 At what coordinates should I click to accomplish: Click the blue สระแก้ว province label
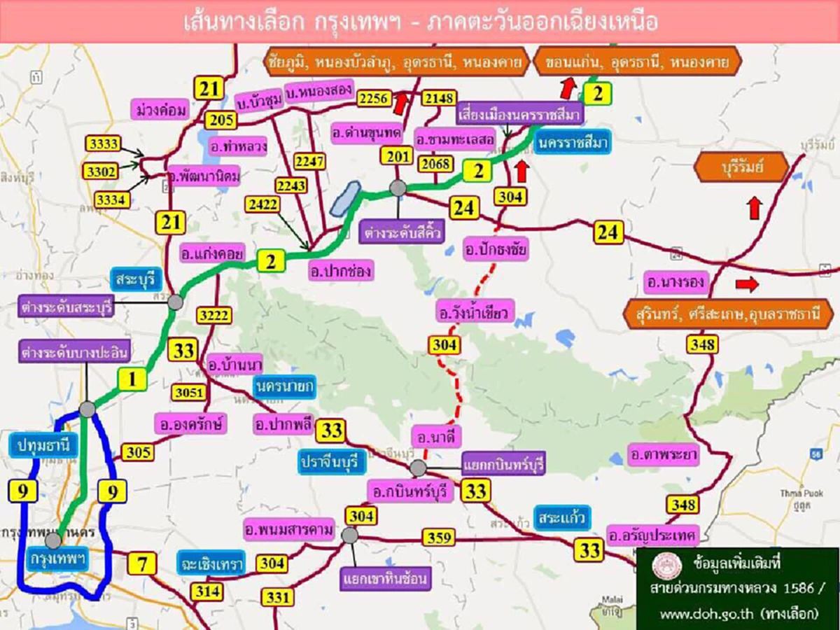click(561, 517)
